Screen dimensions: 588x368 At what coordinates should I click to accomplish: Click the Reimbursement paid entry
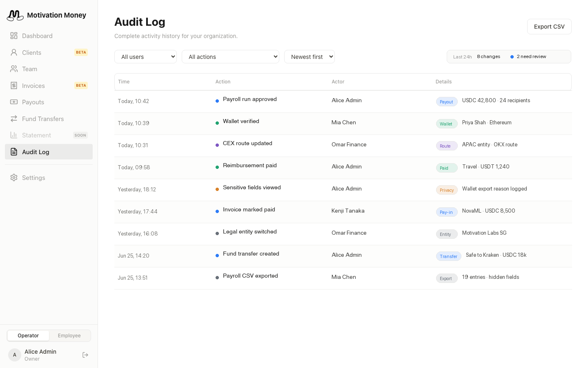pos(250,166)
